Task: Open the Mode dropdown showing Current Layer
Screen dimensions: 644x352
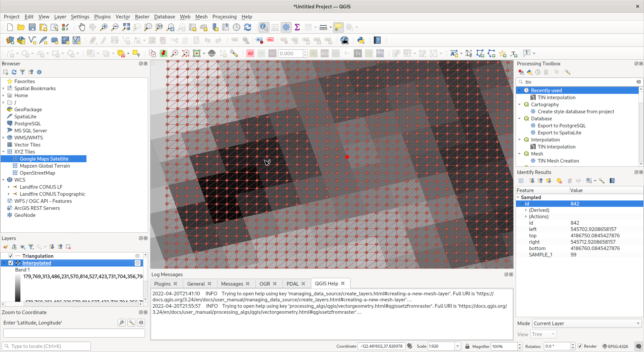Action: 586,324
